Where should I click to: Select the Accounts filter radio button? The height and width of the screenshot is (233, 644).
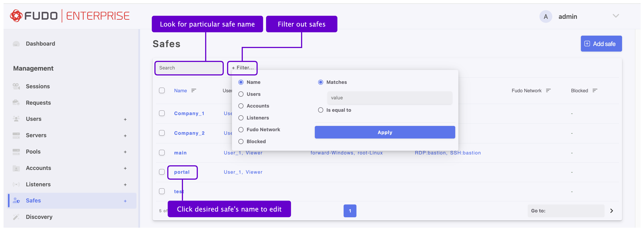241,106
